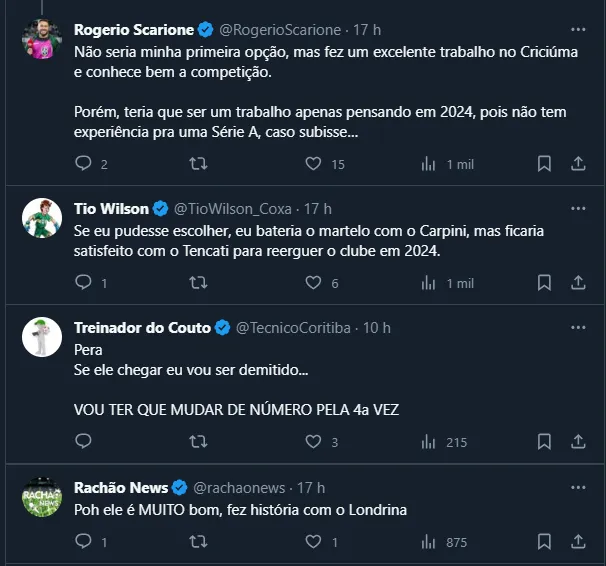View analytics on Rachão News tweet
Image resolution: width=606 pixels, height=566 pixels.
coord(429,542)
